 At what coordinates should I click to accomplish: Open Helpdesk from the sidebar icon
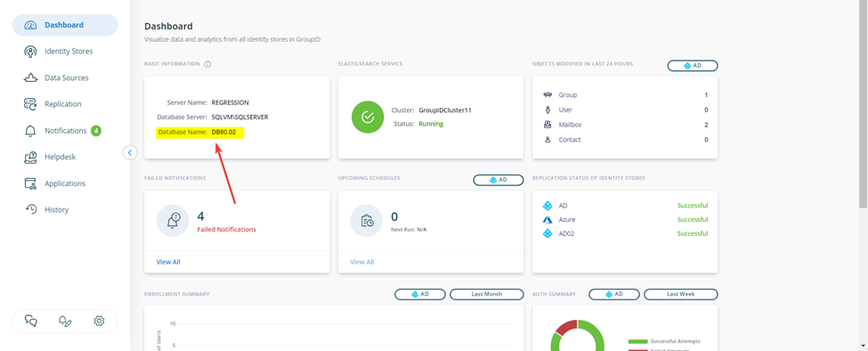[30, 157]
